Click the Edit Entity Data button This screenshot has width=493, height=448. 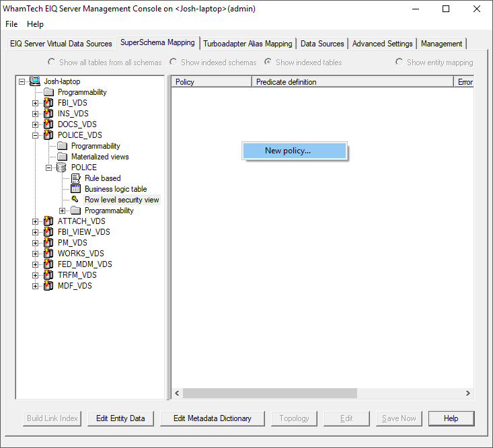120,418
